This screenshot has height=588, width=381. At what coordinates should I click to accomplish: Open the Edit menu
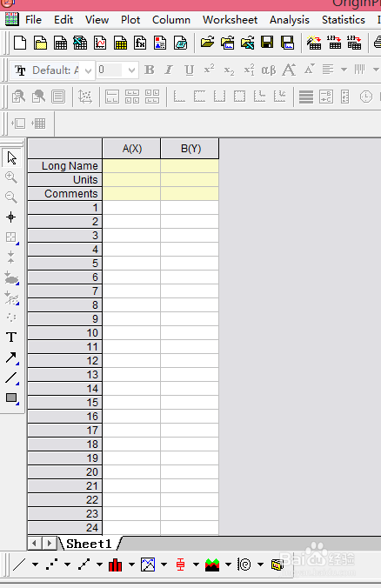(63, 19)
